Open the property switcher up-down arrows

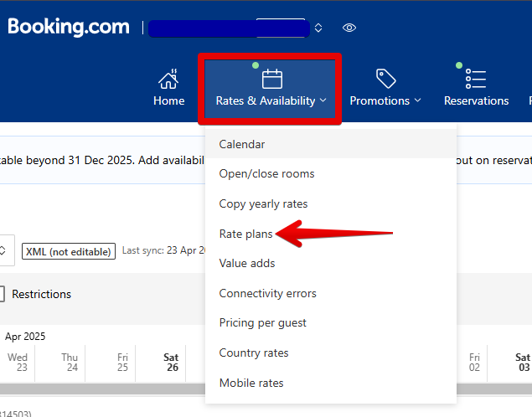[x=318, y=28]
